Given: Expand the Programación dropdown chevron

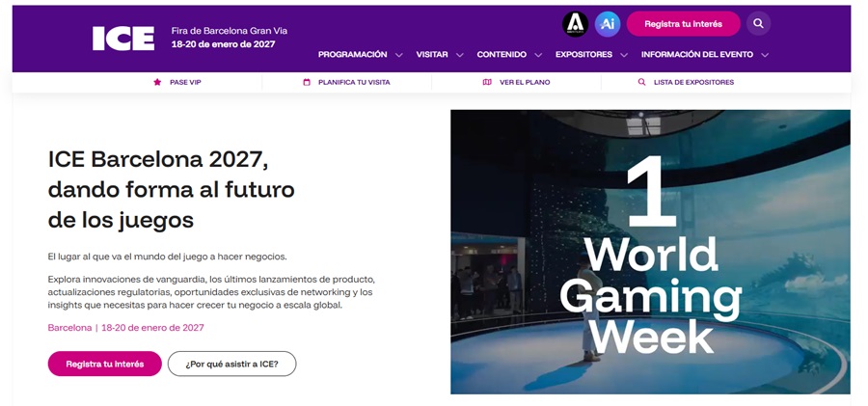Looking at the screenshot, I should point(397,55).
